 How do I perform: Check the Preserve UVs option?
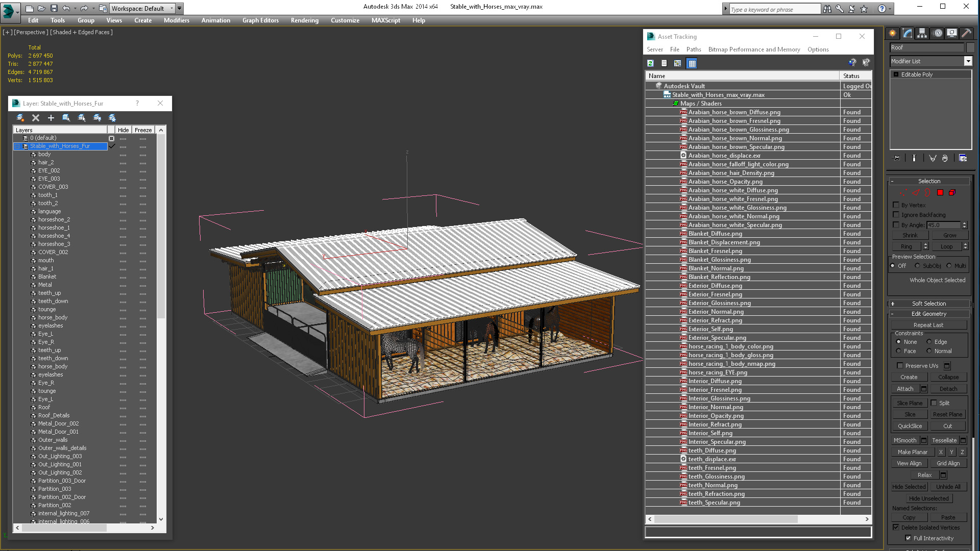(x=900, y=365)
